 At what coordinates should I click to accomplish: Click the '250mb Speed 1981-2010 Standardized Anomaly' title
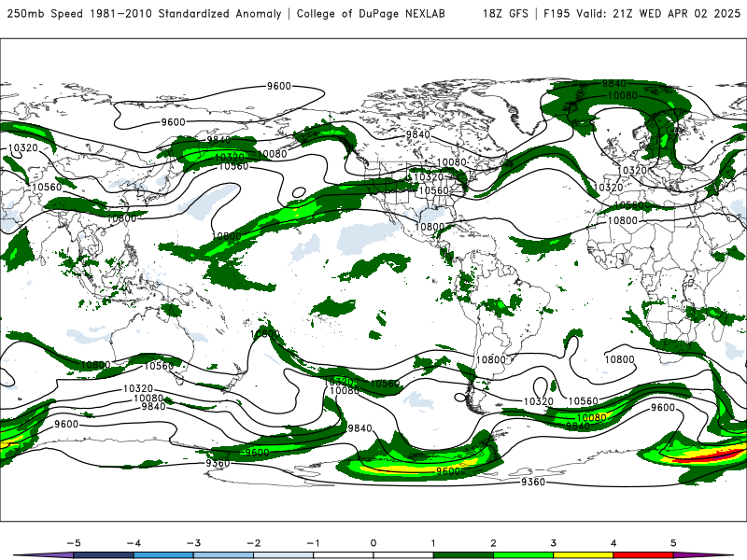tap(144, 14)
